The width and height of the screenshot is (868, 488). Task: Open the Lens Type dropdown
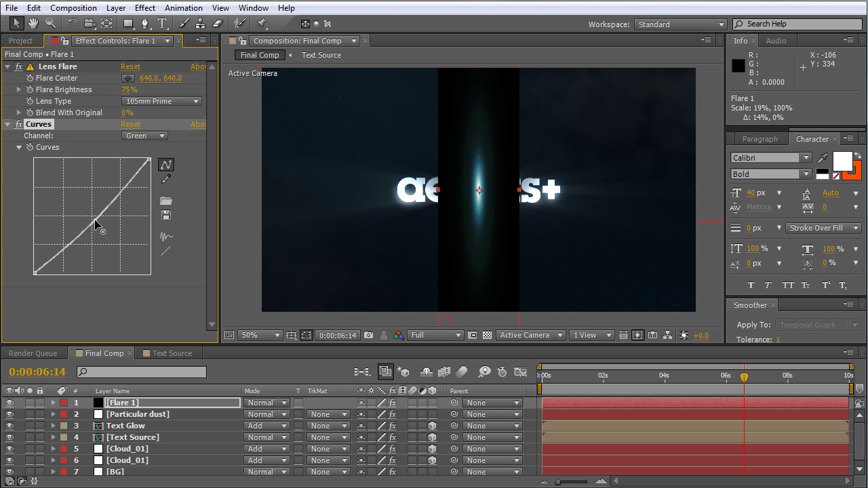pyautogui.click(x=162, y=101)
